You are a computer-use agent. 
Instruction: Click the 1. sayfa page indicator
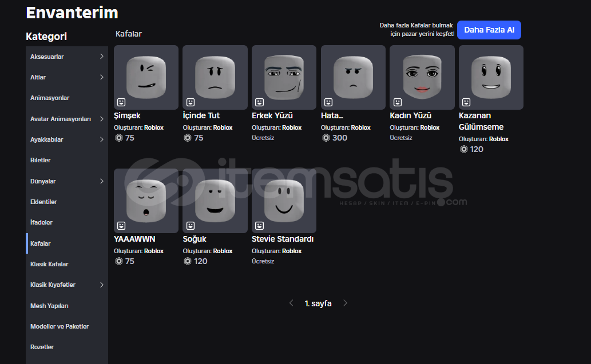318,303
